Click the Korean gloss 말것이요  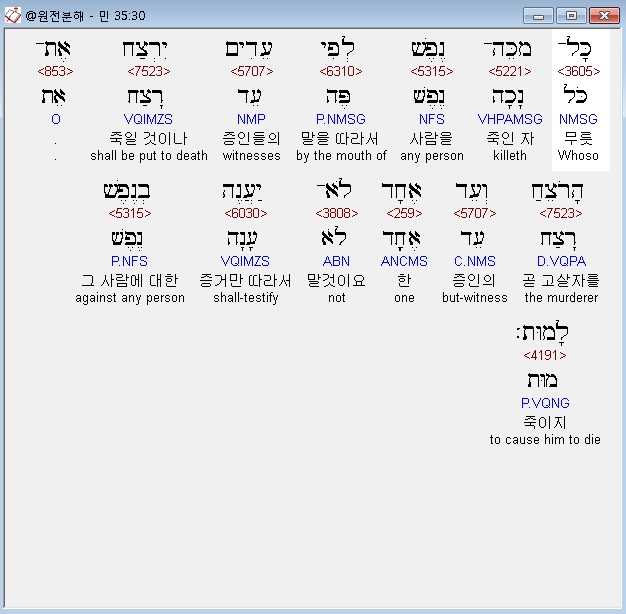click(336, 280)
